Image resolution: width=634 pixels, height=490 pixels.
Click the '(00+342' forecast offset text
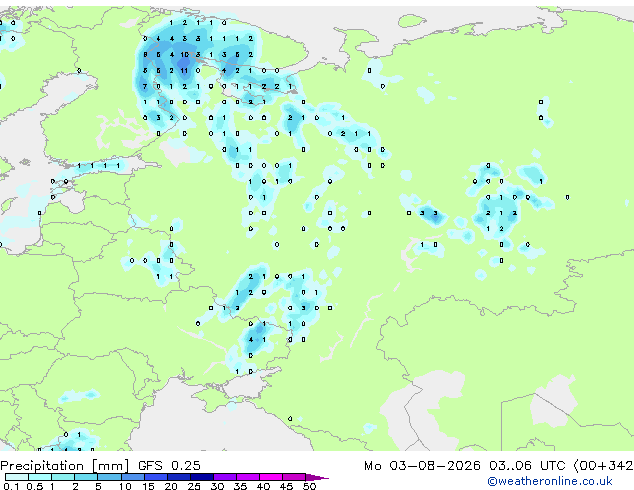(603, 466)
